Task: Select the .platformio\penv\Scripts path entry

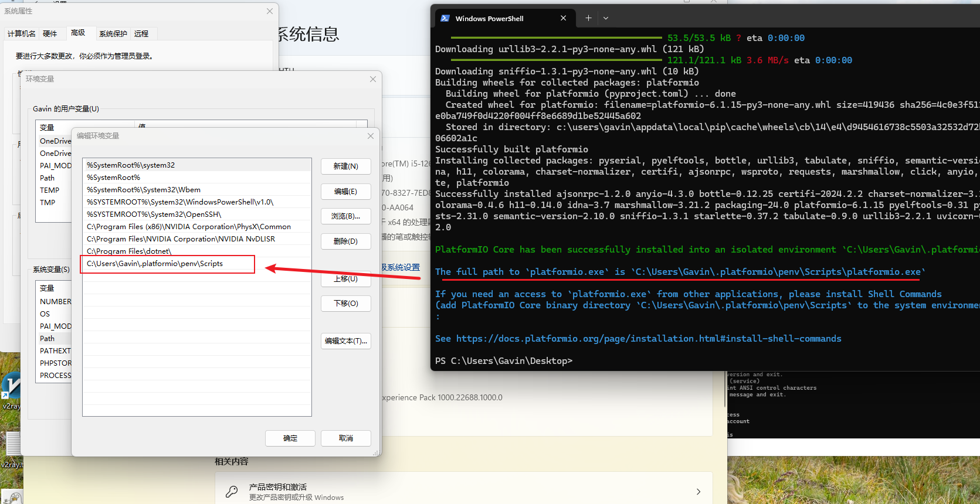Action: click(x=196, y=264)
